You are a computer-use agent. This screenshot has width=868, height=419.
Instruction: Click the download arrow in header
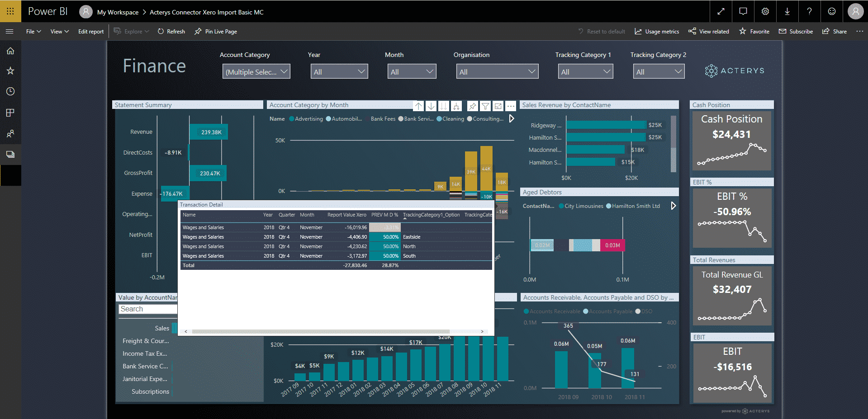(787, 11)
